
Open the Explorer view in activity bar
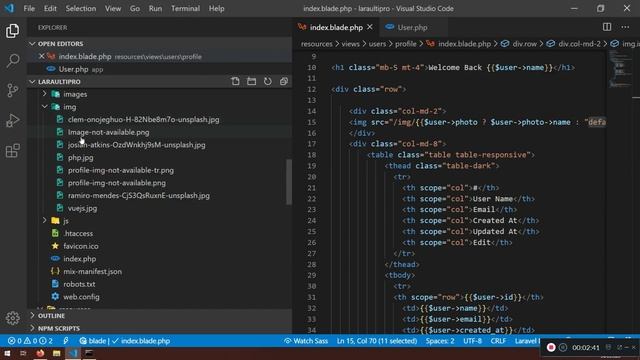tap(13, 31)
